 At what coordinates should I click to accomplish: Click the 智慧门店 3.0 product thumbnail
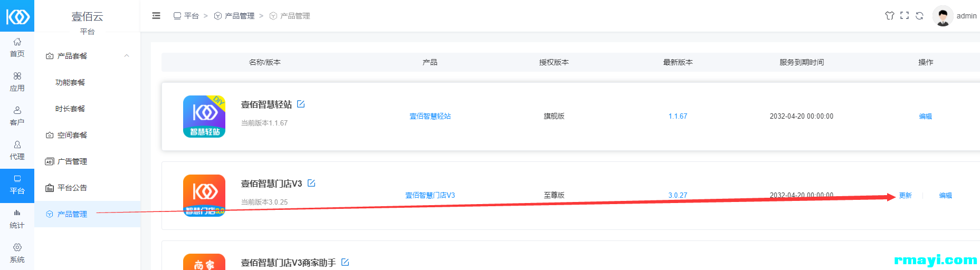coord(204,196)
